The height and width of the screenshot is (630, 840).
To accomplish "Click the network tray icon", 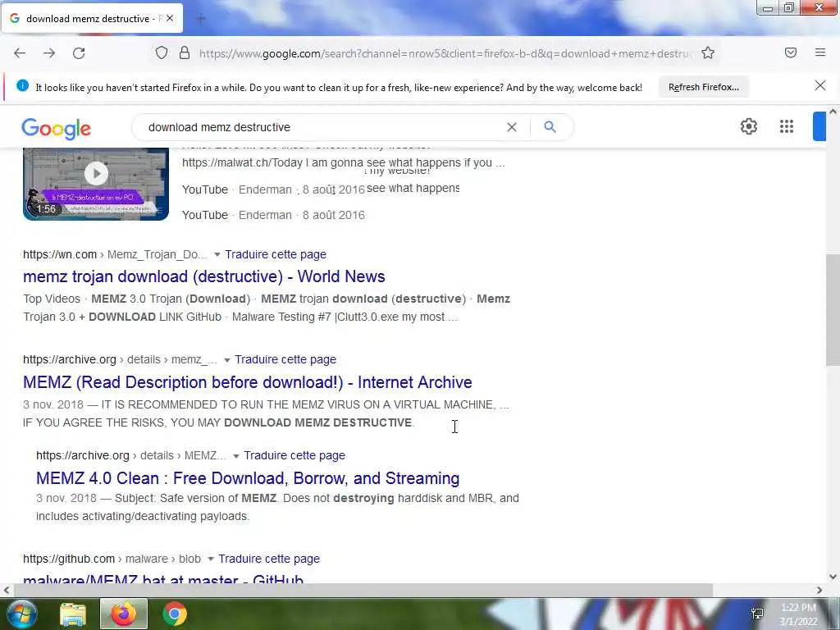I will click(757, 614).
